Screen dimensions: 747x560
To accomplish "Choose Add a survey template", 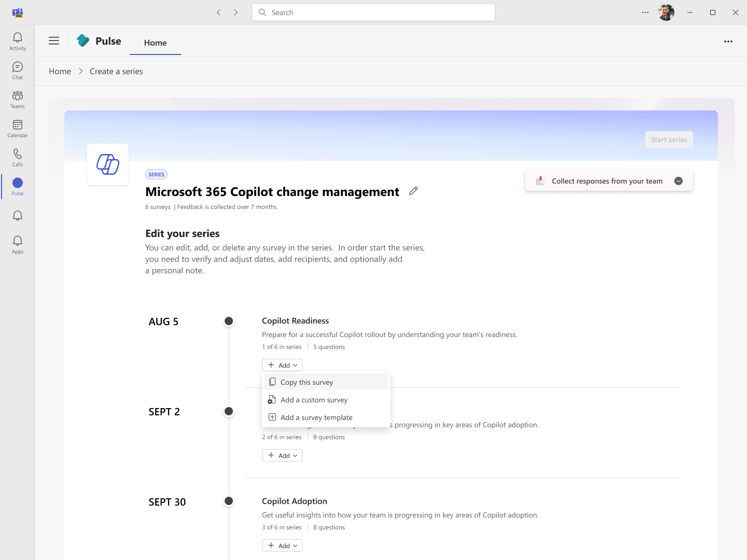I will click(326, 417).
